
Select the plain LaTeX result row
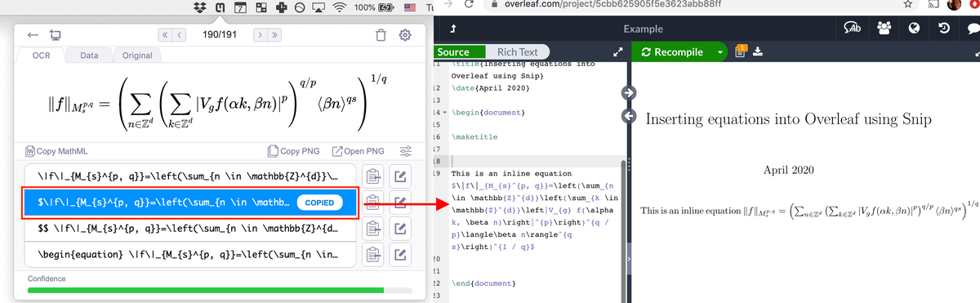191,176
